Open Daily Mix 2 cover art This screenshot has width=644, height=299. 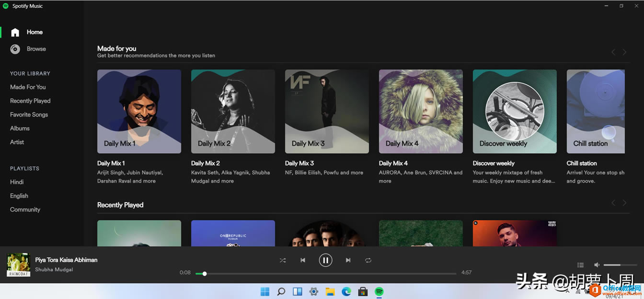(x=233, y=111)
